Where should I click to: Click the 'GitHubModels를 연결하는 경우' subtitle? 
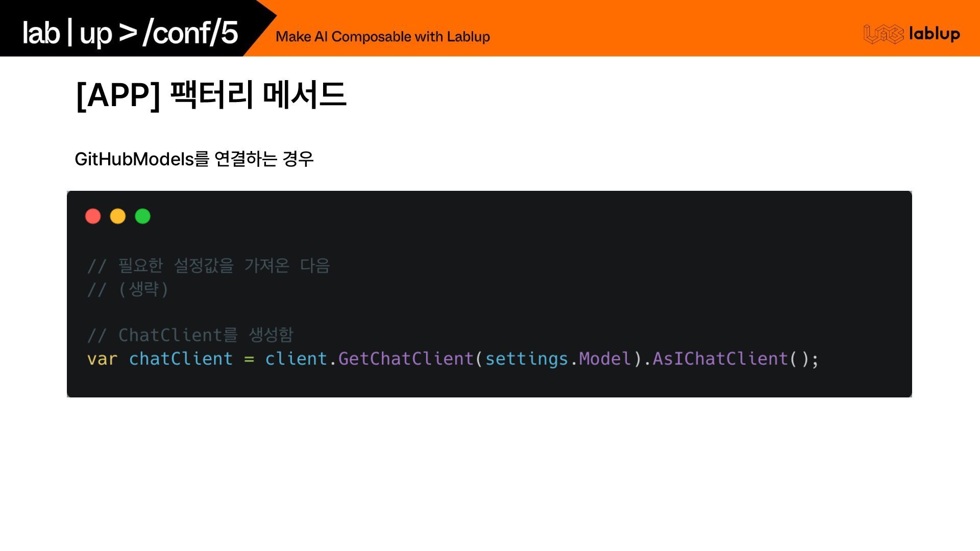(194, 159)
